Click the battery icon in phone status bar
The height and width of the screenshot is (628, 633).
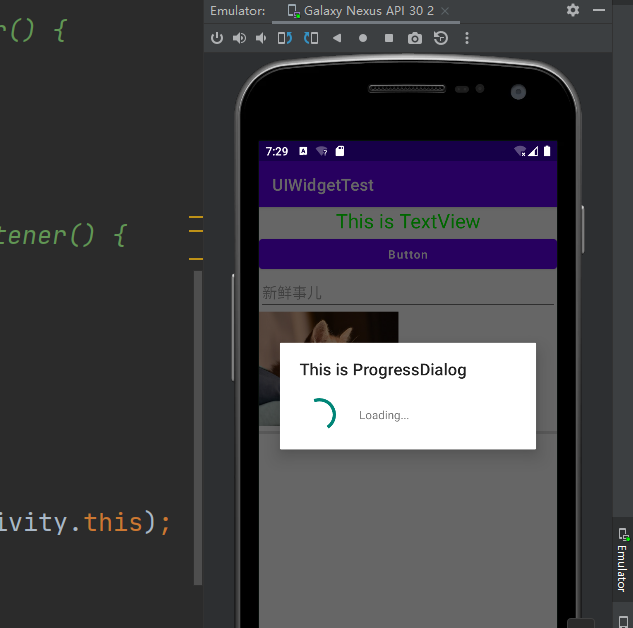click(547, 151)
